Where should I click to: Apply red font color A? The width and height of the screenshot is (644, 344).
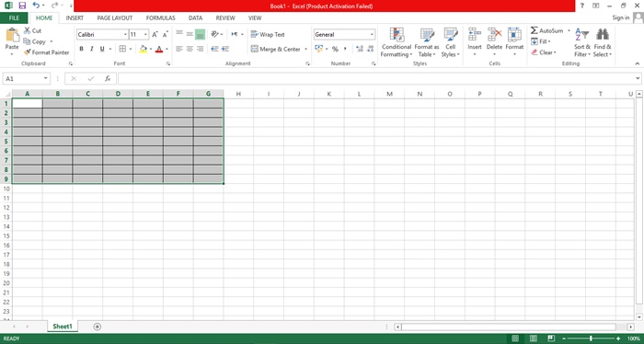159,49
